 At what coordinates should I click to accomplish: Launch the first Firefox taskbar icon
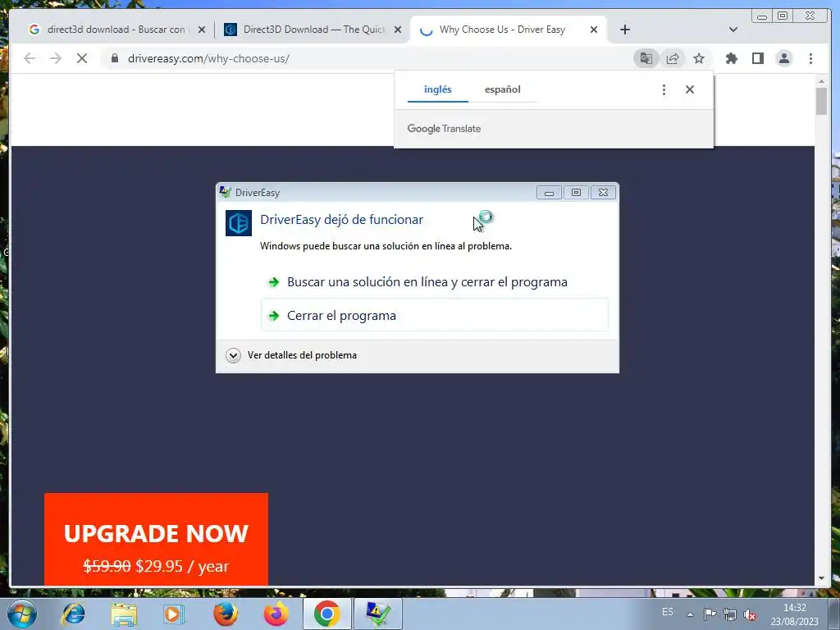click(226, 614)
